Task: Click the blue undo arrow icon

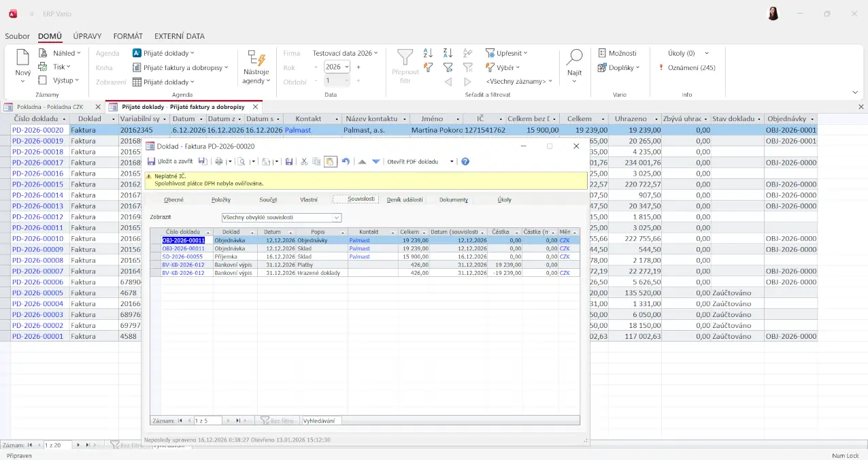Action: point(346,162)
